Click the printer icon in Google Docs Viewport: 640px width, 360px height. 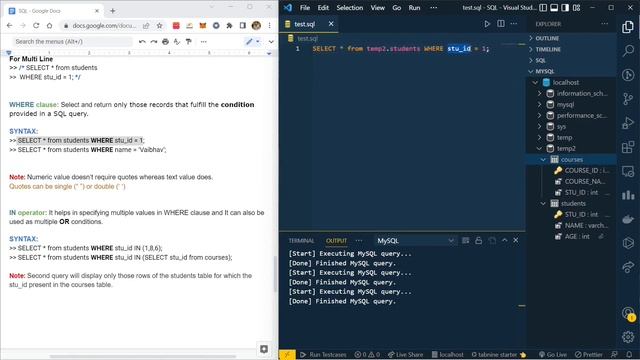pos(165,42)
